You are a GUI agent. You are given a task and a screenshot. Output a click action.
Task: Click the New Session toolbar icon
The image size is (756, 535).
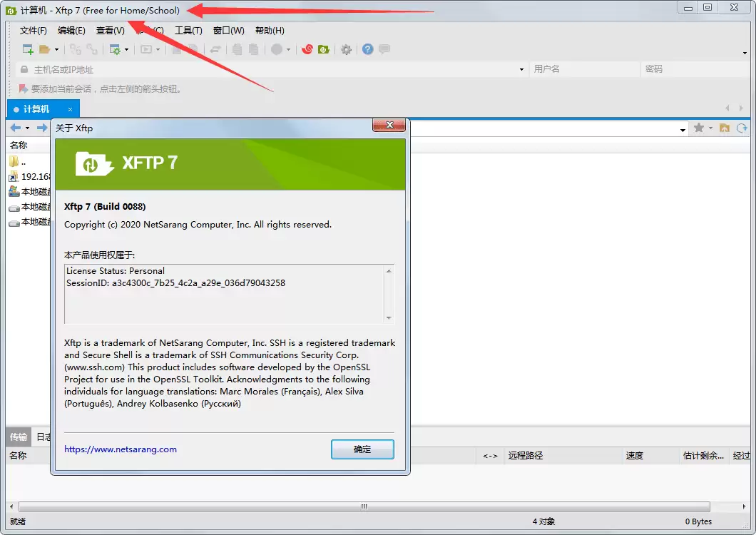(28, 49)
